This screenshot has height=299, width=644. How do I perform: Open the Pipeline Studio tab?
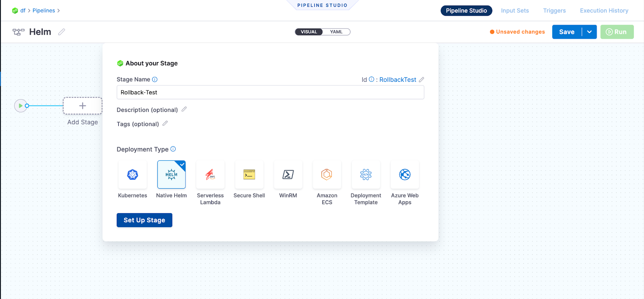[x=466, y=10]
